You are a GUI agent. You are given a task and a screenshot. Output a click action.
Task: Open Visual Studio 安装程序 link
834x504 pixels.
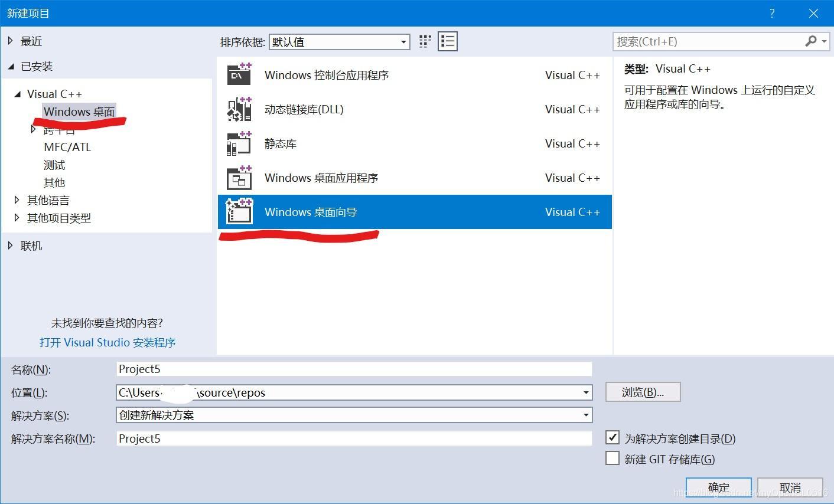107,342
